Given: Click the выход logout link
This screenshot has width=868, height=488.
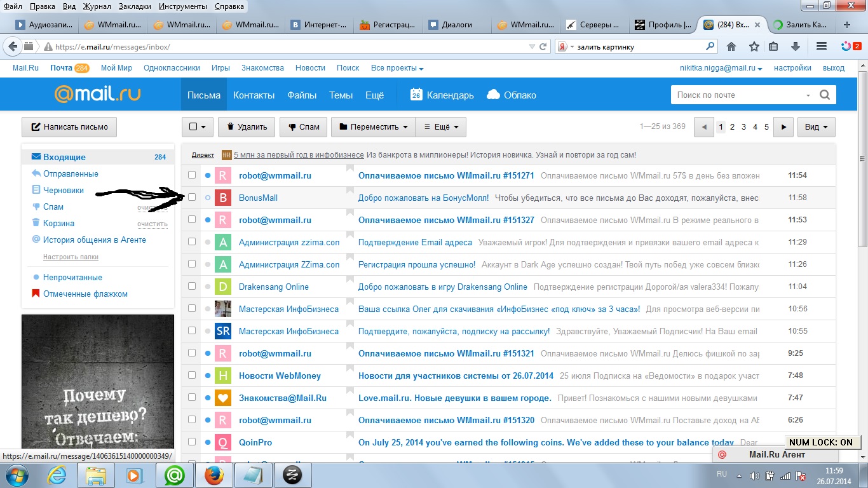Looking at the screenshot, I should click(834, 68).
